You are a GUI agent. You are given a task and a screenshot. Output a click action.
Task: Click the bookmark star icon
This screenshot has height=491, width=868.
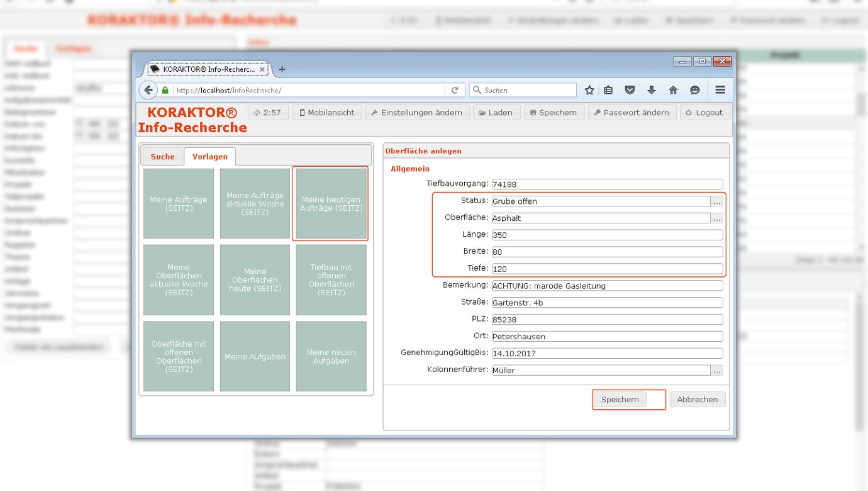tap(589, 90)
